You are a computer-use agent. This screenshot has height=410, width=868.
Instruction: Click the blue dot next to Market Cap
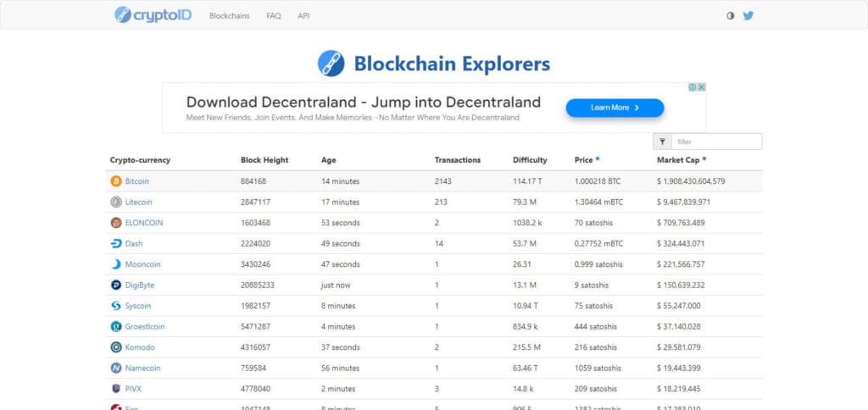tap(704, 158)
